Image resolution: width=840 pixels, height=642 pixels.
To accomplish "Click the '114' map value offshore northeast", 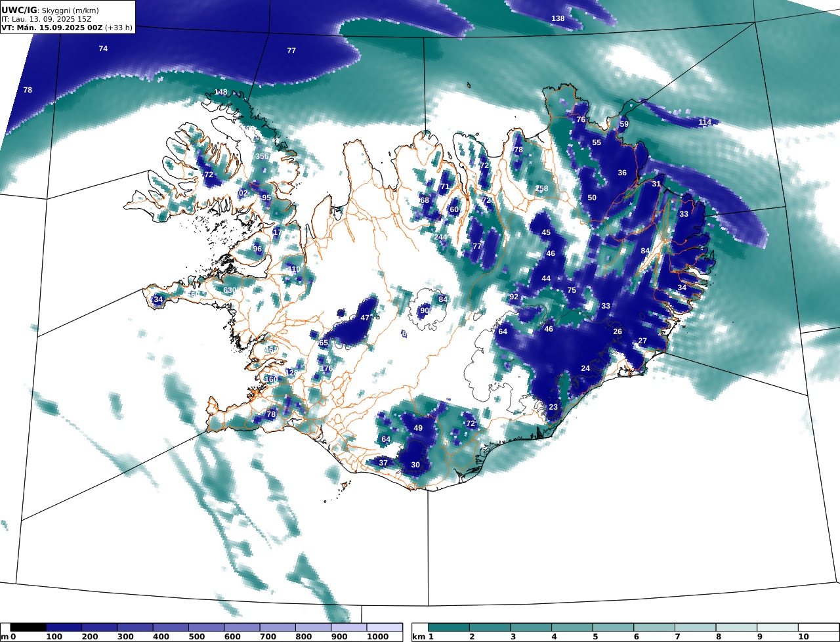I will point(705,122).
